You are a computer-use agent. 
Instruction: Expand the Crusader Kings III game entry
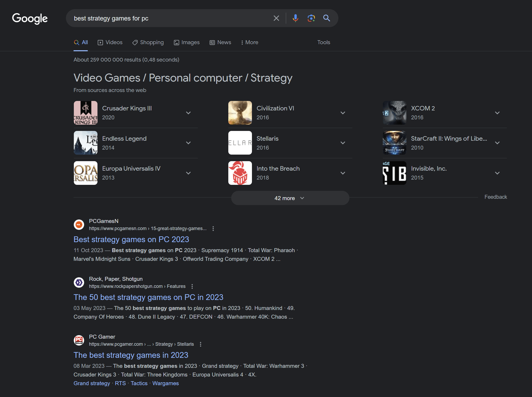click(x=189, y=113)
